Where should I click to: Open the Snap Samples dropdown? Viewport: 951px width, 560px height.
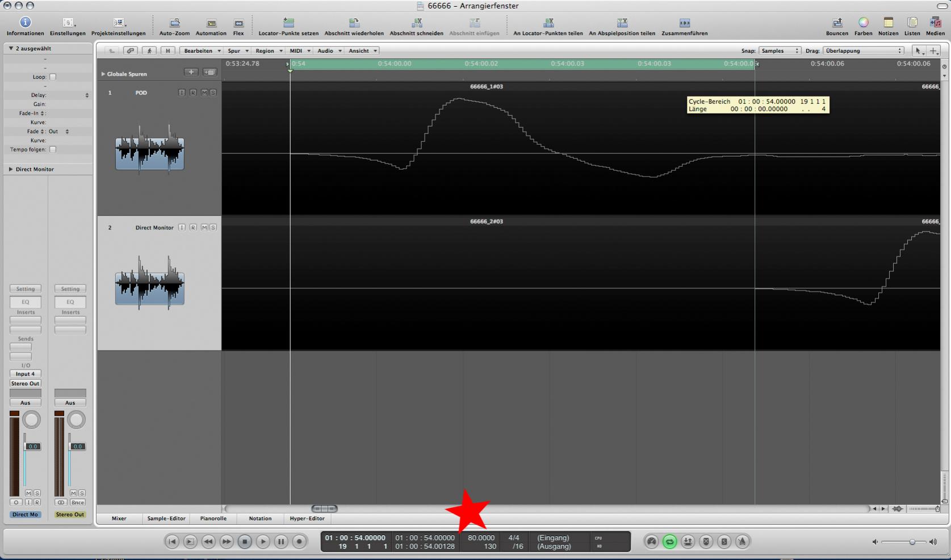point(780,50)
